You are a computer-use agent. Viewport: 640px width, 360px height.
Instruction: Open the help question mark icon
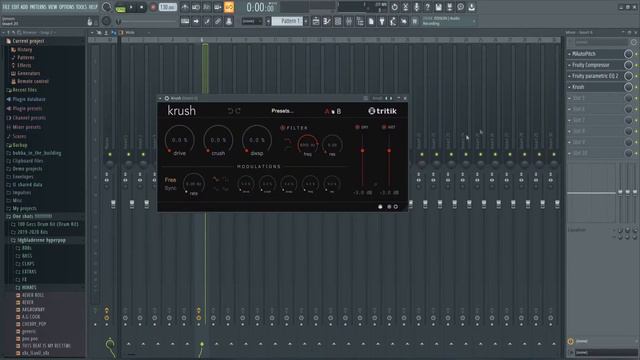click(x=427, y=7)
